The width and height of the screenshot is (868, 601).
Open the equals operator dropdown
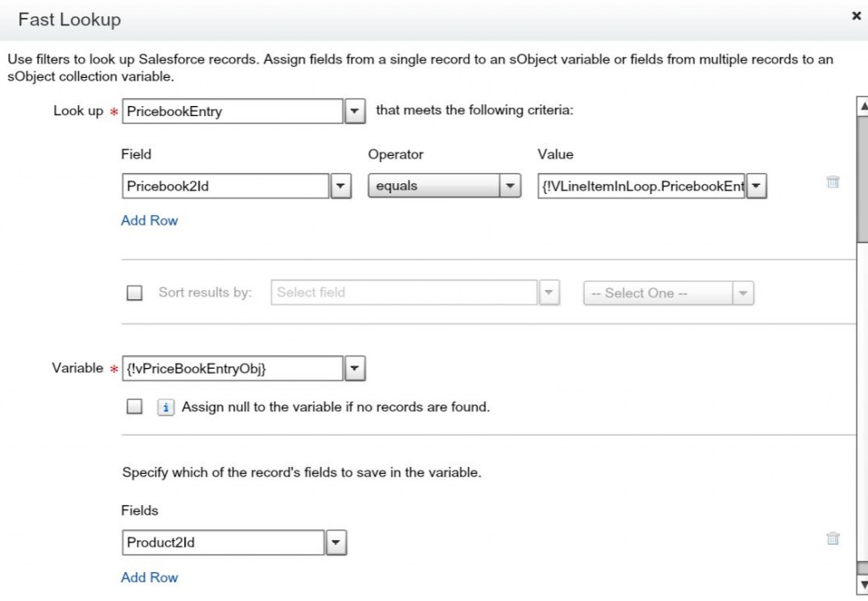pos(509,186)
